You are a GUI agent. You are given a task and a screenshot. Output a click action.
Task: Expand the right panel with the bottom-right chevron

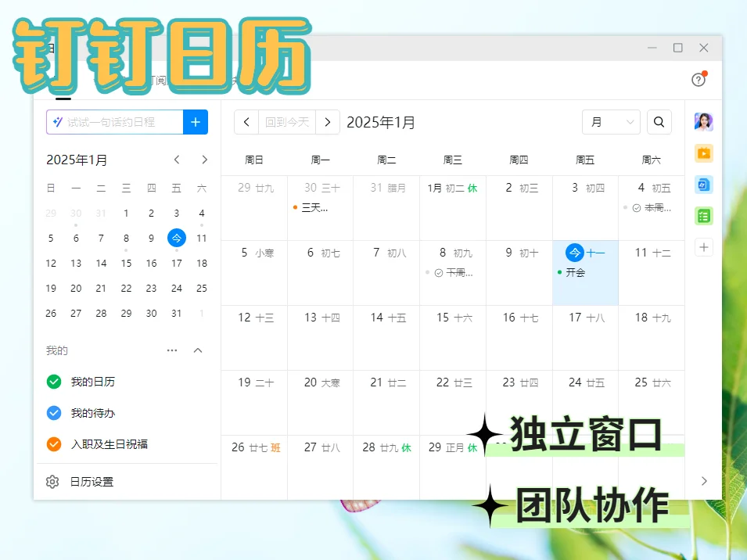click(x=704, y=481)
